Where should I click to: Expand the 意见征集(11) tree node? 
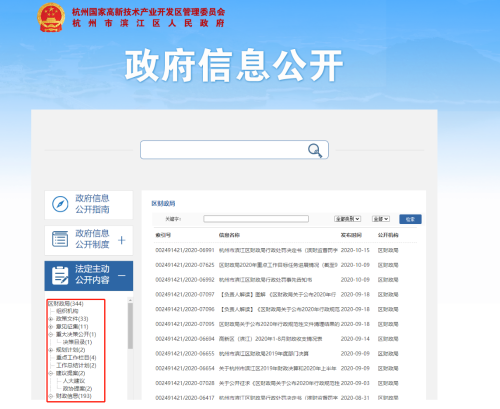pos(51,326)
